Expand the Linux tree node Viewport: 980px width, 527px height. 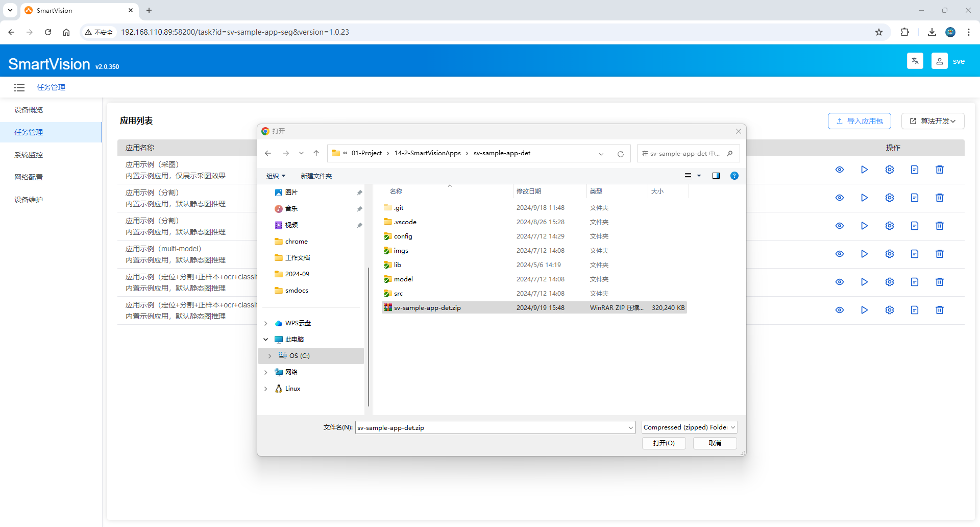[x=265, y=389]
